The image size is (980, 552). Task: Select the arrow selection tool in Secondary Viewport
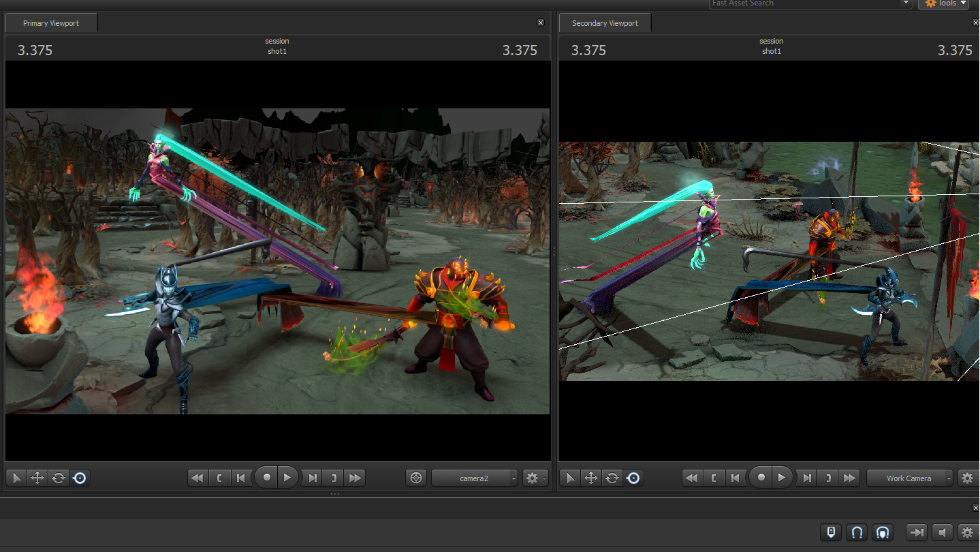pos(570,478)
